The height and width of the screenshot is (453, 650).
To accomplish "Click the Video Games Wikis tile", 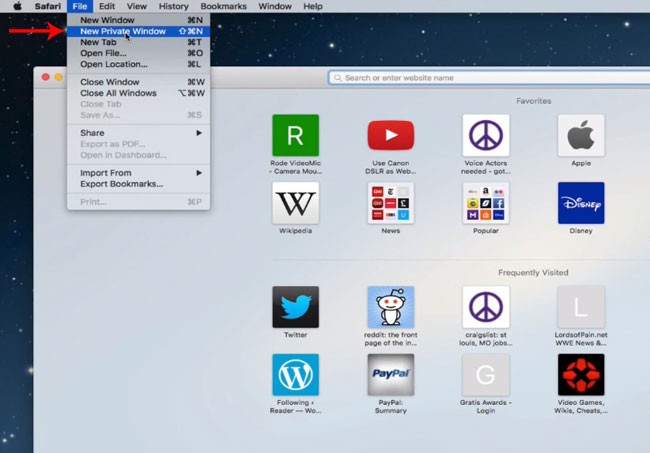I will pos(580,375).
